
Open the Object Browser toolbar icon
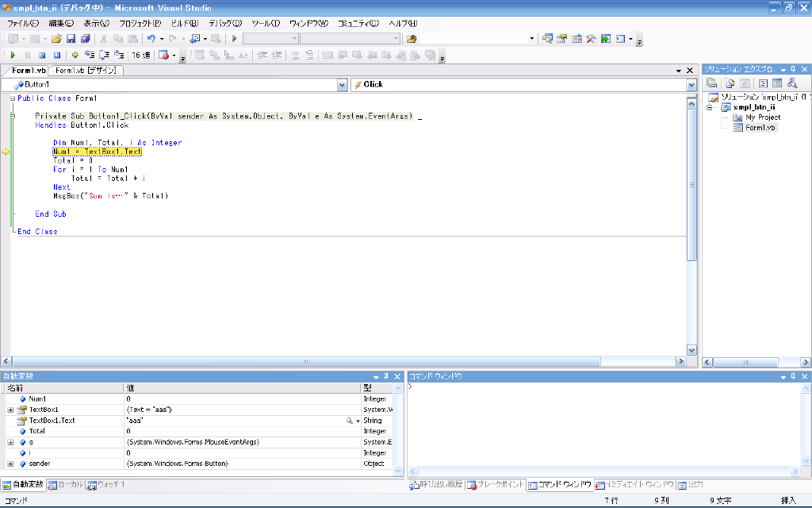(x=576, y=39)
